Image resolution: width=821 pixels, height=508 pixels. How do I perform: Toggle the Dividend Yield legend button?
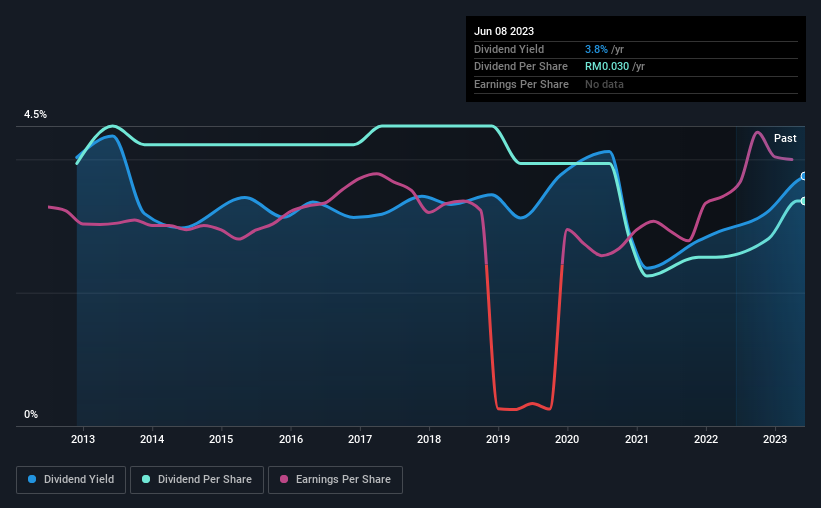[x=71, y=480]
